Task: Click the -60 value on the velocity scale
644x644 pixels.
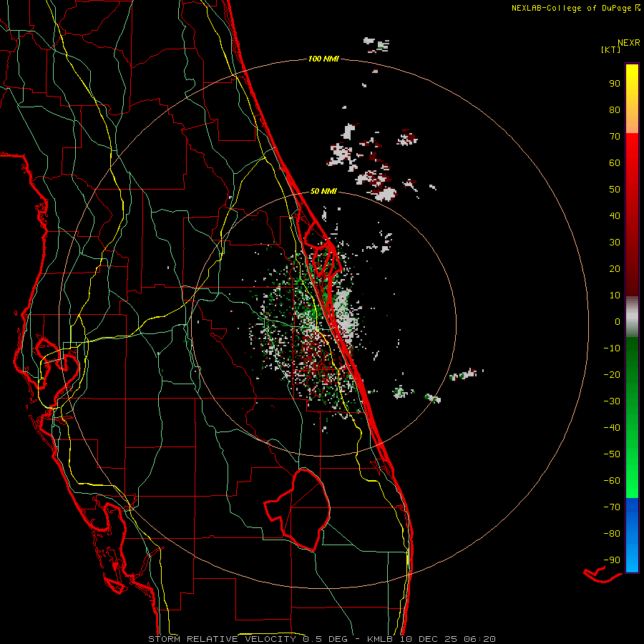Action: click(612, 481)
